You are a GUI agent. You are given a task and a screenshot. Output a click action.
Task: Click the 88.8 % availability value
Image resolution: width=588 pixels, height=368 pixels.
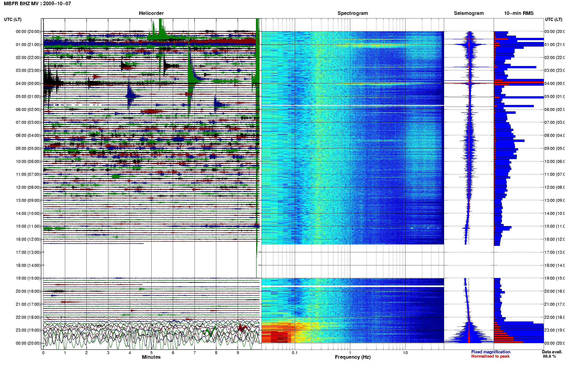tap(549, 356)
